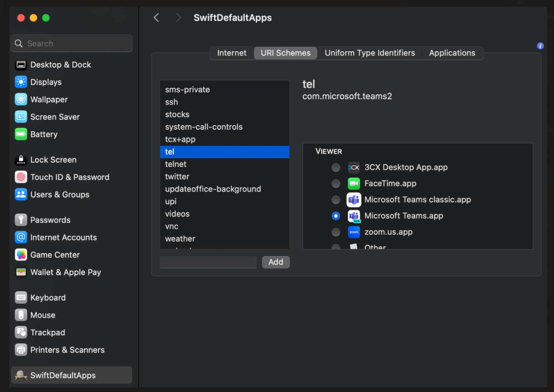
Task: Click the 3CX Desktop App icon
Action: (x=354, y=167)
